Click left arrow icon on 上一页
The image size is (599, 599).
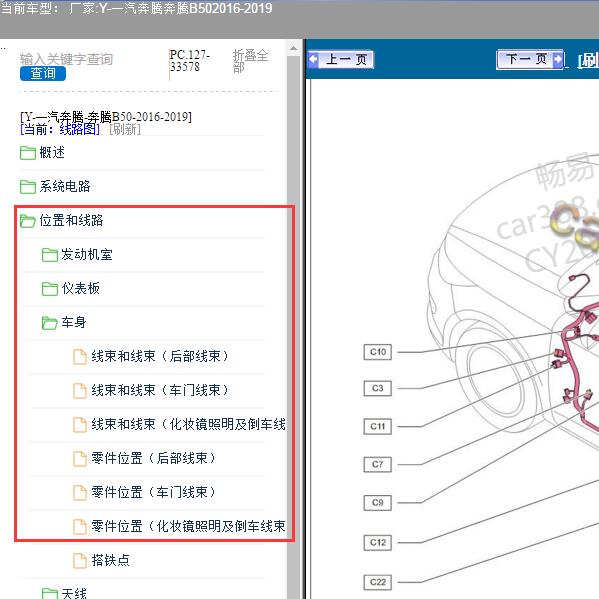313,60
